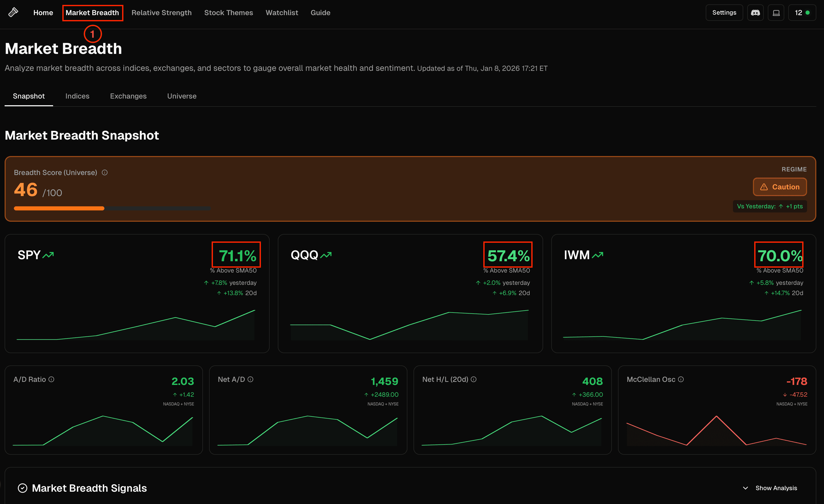This screenshot has width=824, height=504.
Task: Open Settings
Action: point(724,12)
